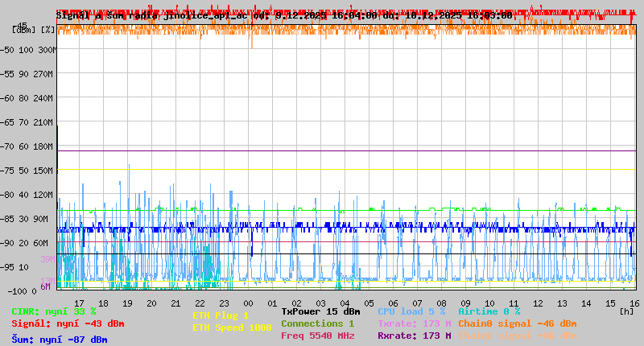This screenshot has width=644, height=346.
Task: Click the -70 60 180M axis label
Action: click(x=27, y=146)
